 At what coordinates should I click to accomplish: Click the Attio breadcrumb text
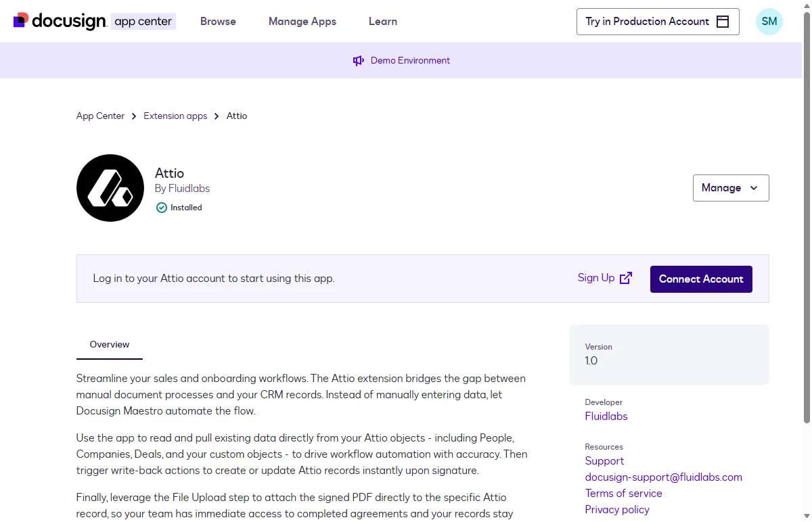click(237, 116)
